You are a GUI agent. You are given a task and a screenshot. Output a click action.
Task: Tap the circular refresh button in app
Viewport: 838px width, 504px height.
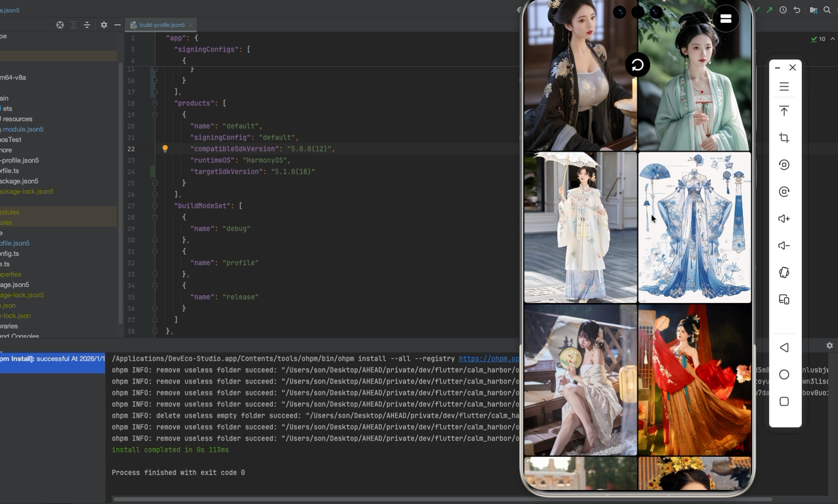[x=637, y=65]
